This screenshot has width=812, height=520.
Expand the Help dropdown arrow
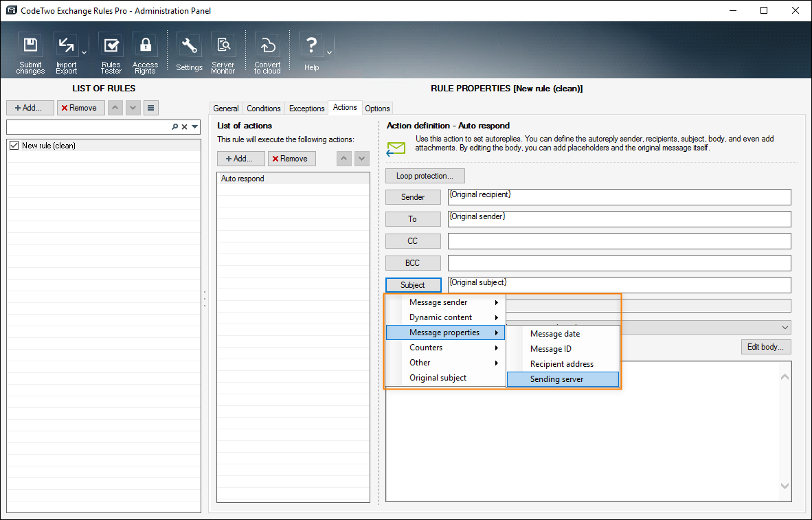point(329,54)
